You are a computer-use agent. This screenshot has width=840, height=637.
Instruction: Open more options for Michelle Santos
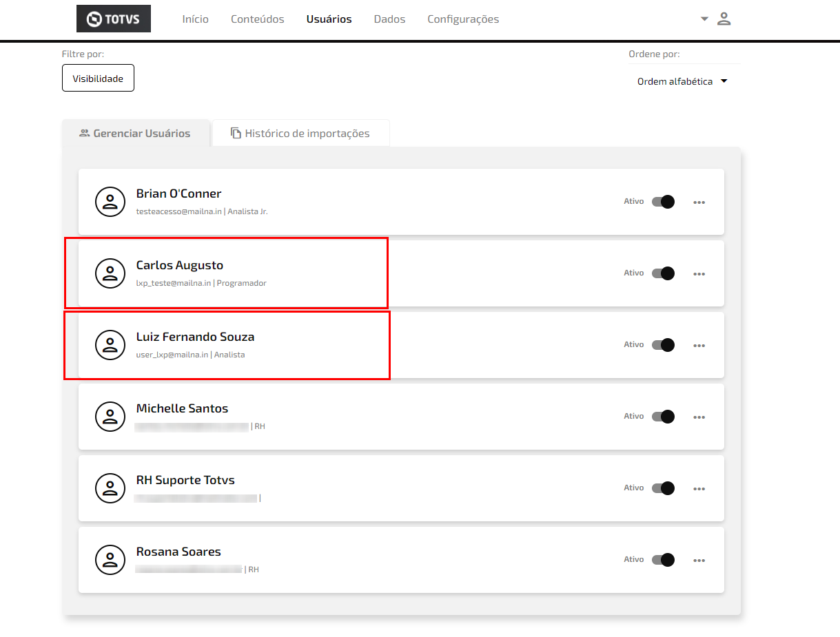click(x=699, y=417)
